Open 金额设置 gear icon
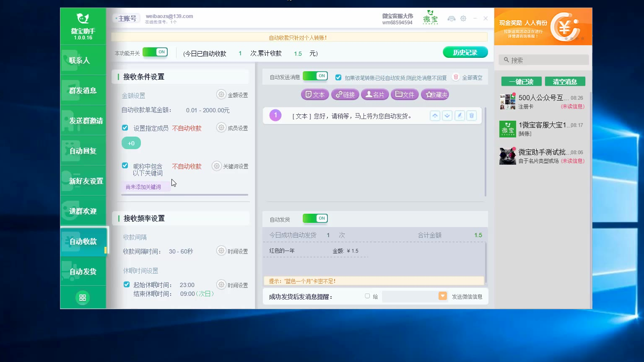The height and width of the screenshot is (362, 644). pyautogui.click(x=221, y=94)
